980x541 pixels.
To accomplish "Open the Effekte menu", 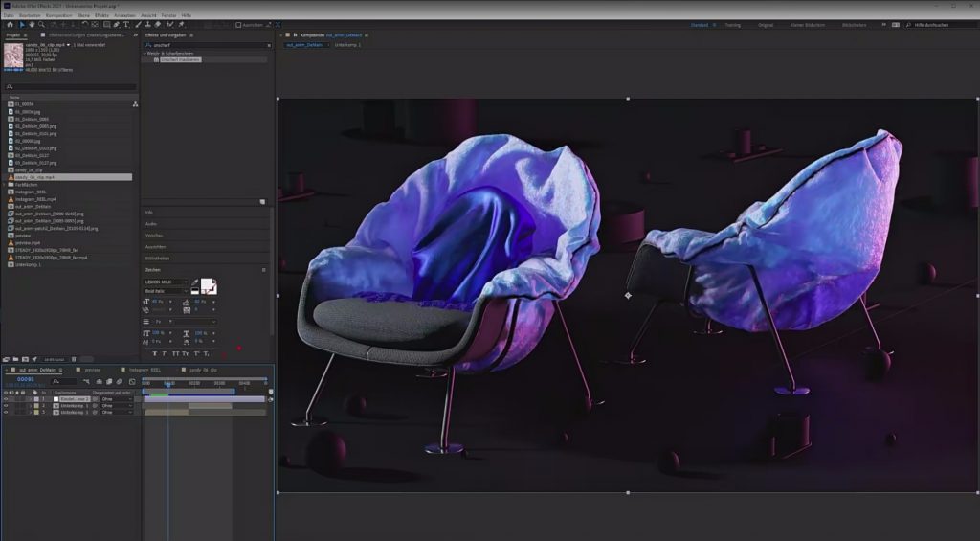I will (x=101, y=15).
